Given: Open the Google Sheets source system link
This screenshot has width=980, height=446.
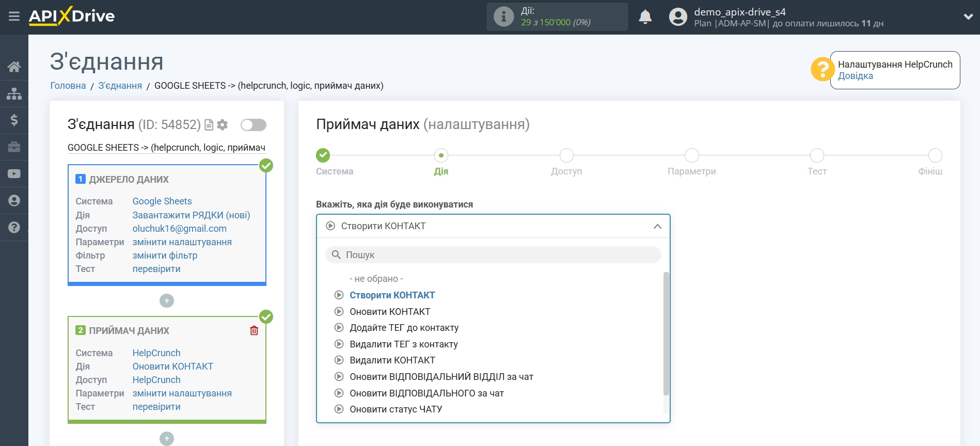Looking at the screenshot, I should click(162, 201).
